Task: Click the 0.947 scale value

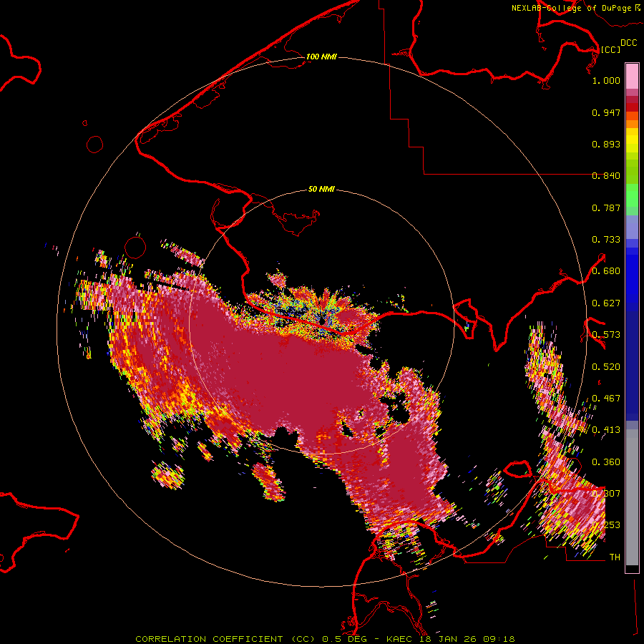Action: [606, 112]
